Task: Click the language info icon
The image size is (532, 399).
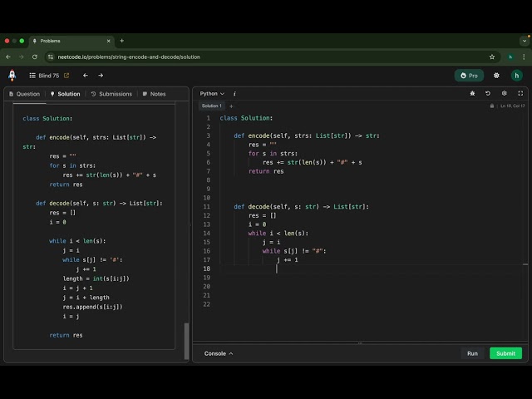Action: [234, 94]
